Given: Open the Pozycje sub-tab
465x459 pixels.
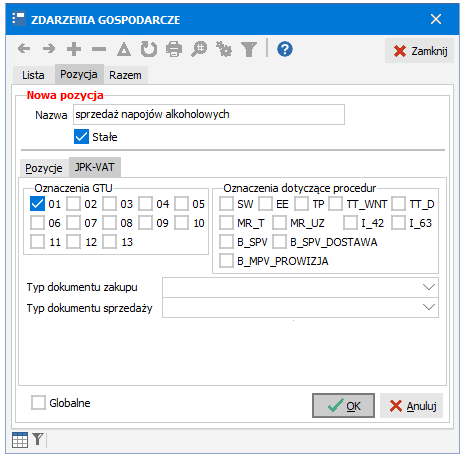Looking at the screenshot, I should tap(44, 168).
